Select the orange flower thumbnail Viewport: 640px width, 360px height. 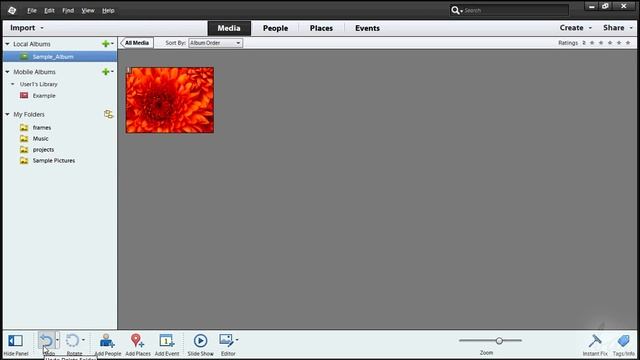[x=170, y=100]
